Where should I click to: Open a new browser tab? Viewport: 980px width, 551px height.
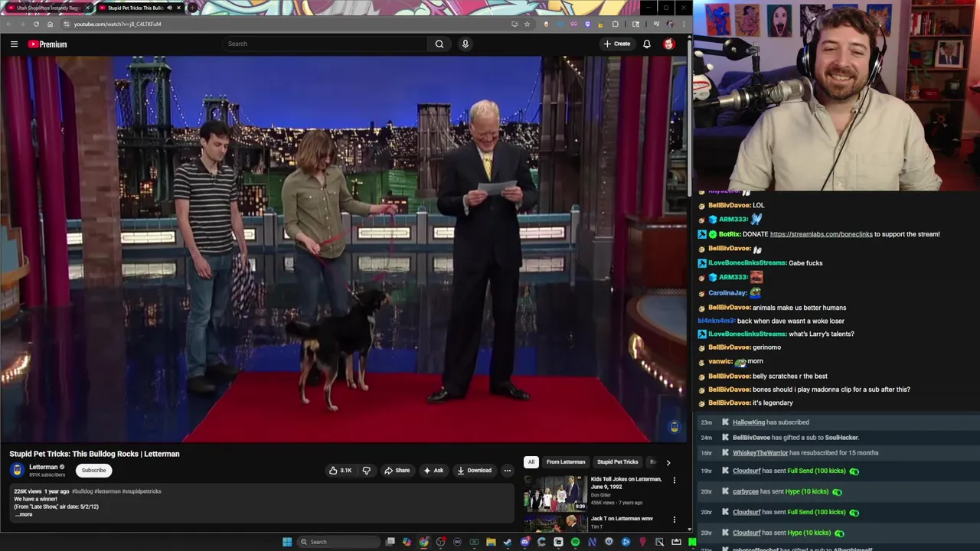point(192,8)
